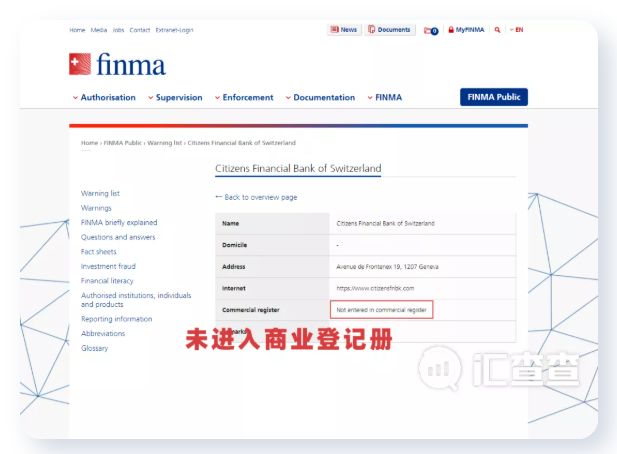The width and height of the screenshot is (617, 454).
Task: Select the Avenue de Frontenex address text
Action: 387,267
